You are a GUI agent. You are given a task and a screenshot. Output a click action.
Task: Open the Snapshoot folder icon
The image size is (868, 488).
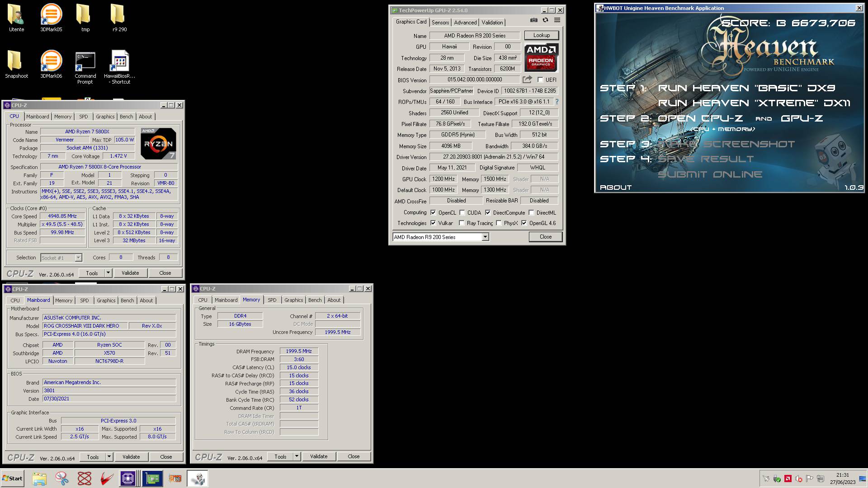(x=16, y=65)
